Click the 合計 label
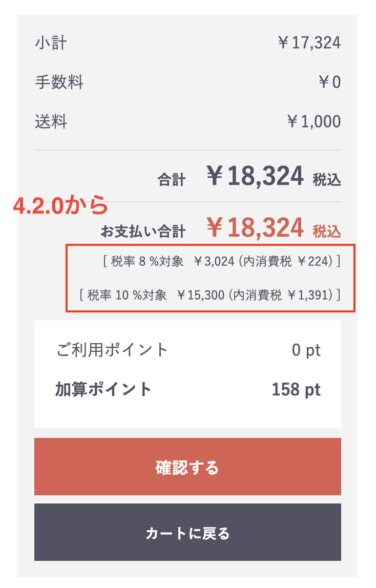Viewport: 376px width, 588px height. pyautogui.click(x=172, y=179)
